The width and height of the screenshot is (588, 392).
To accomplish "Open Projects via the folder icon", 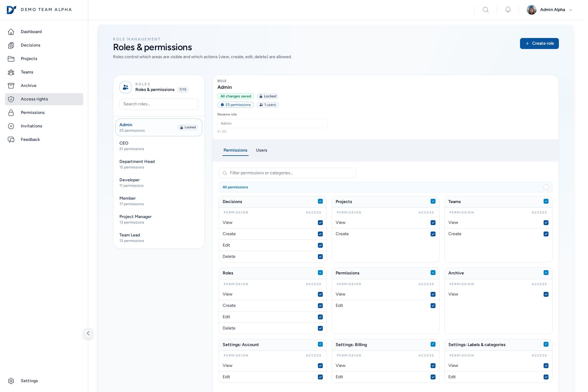I will pos(11,59).
